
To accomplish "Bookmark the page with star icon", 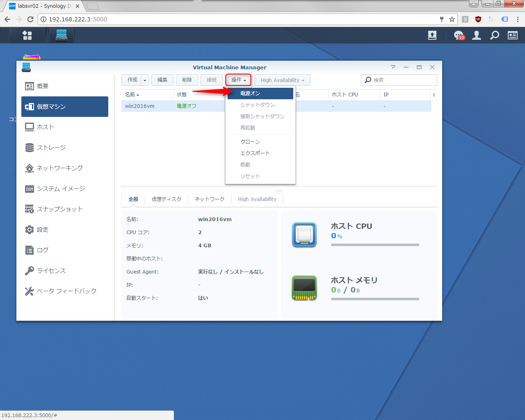I will click(452, 19).
